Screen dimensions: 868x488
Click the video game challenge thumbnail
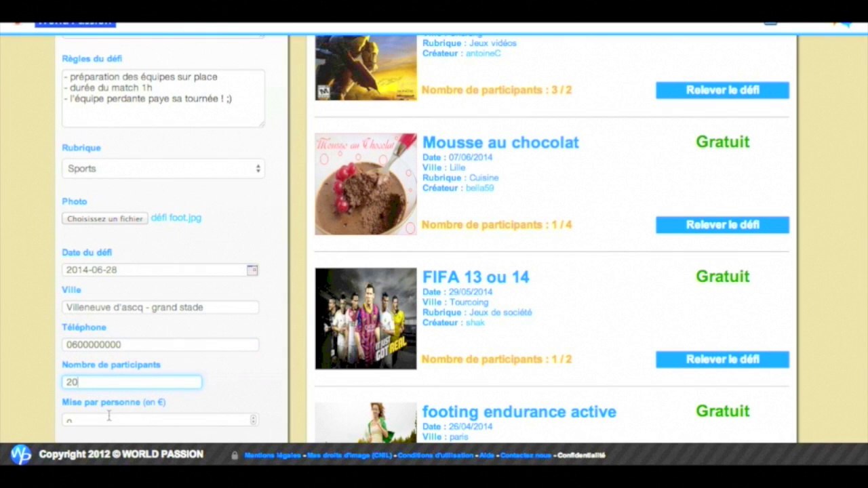pyautogui.click(x=366, y=68)
